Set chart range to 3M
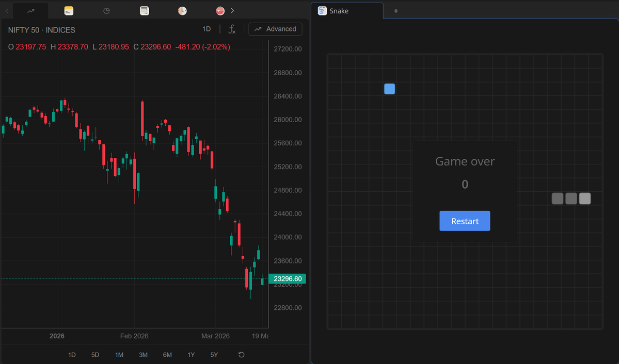The height and width of the screenshot is (364, 619). [x=144, y=355]
